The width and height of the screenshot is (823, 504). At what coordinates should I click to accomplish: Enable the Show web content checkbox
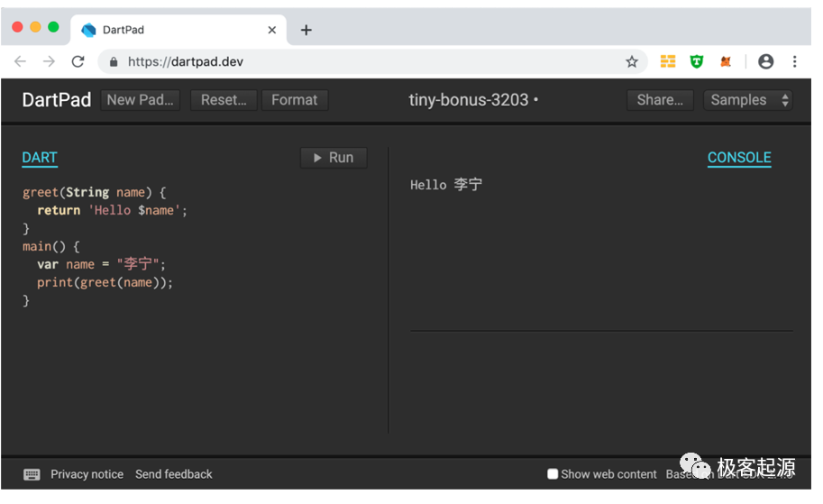(553, 474)
